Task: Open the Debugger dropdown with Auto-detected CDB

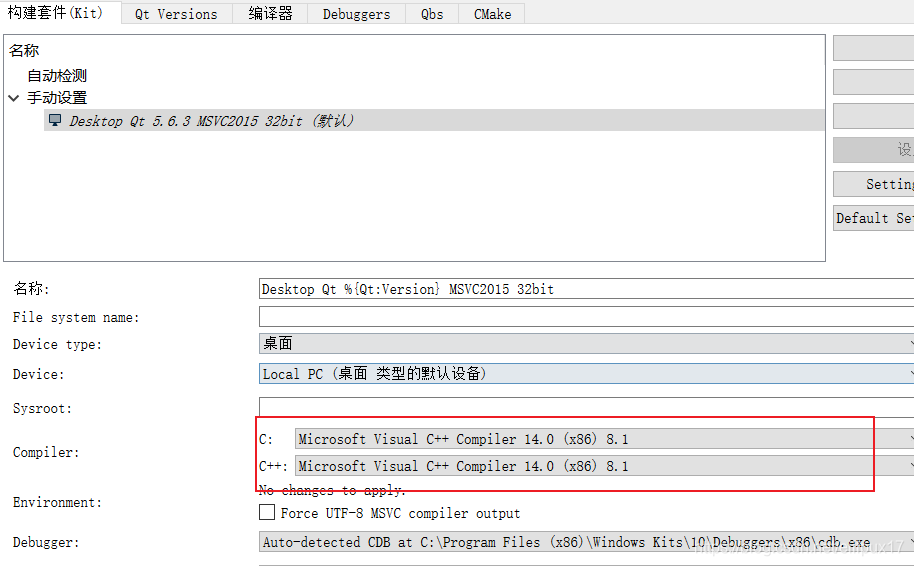Action: tap(586, 542)
